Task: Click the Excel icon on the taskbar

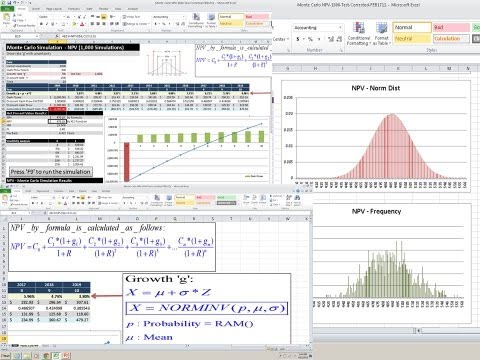Action: 56,356
